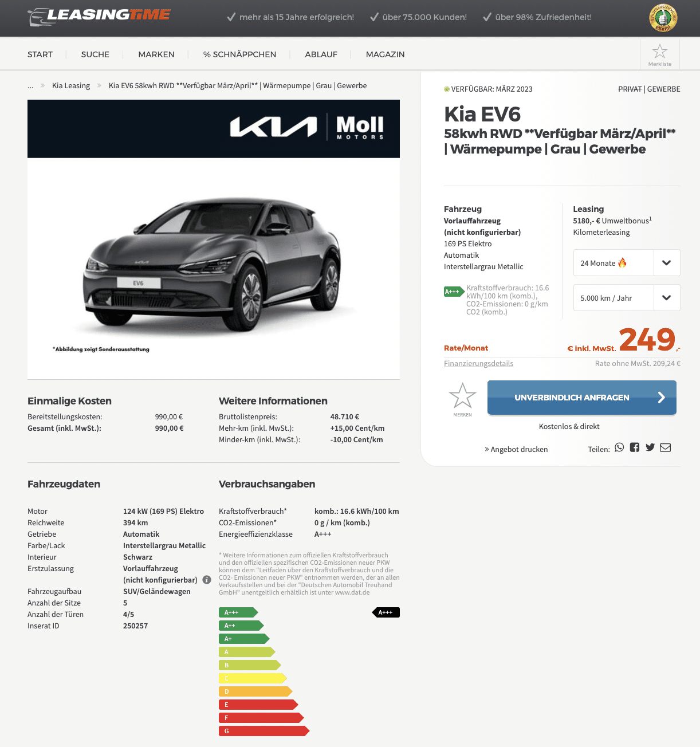Save offer with the Merken star
700x747 pixels.
pyautogui.click(x=462, y=399)
